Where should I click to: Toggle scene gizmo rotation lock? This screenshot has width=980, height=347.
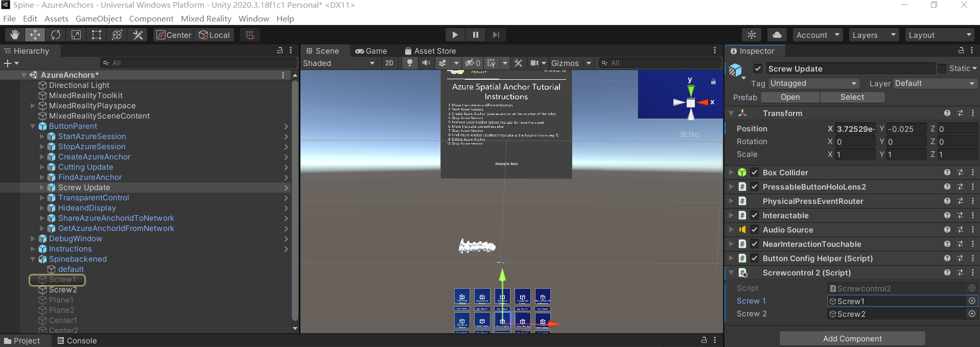coord(713,81)
